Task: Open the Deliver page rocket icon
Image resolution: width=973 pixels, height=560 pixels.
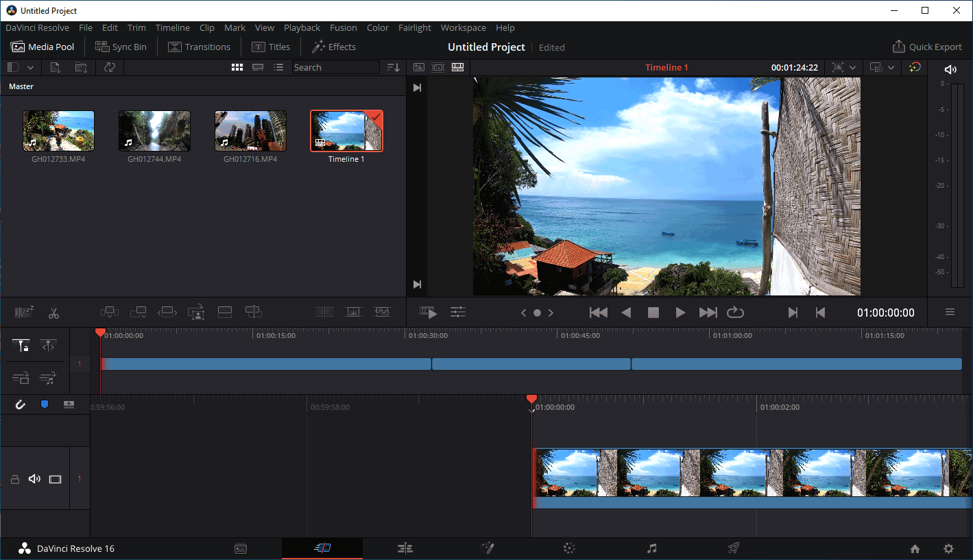Action: coord(733,548)
